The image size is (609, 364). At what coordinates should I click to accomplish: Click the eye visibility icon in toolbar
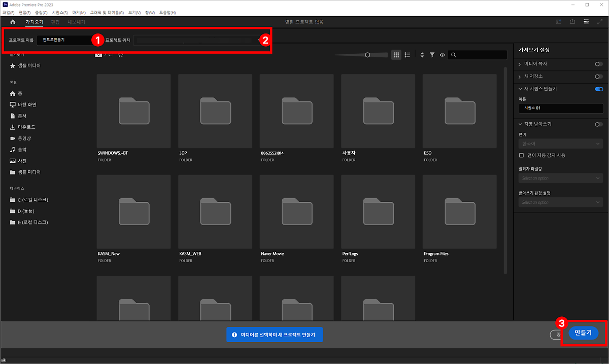pos(442,55)
